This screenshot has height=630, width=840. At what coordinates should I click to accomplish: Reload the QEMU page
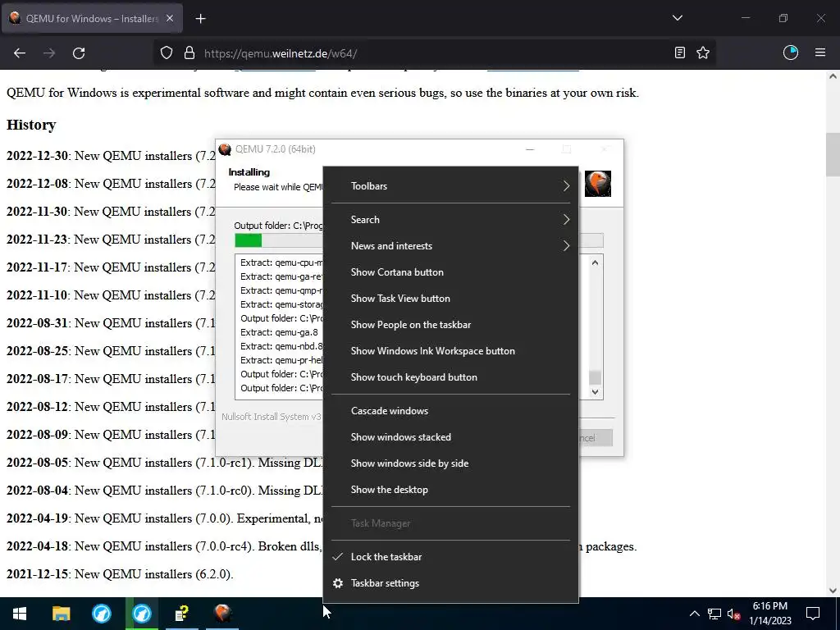[79, 53]
